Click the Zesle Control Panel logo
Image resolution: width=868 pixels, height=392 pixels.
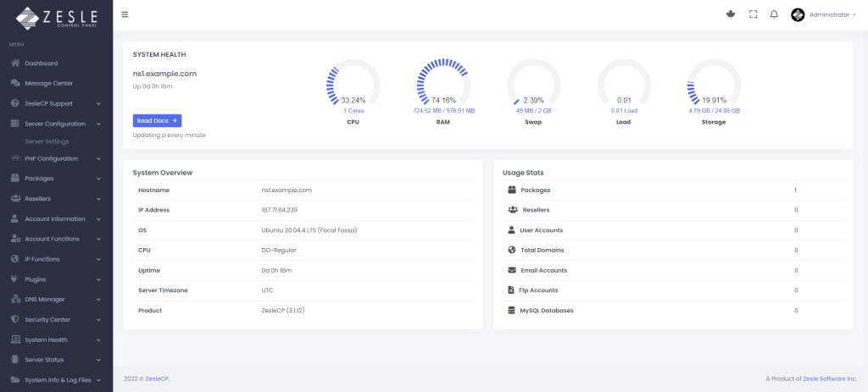pos(56,17)
